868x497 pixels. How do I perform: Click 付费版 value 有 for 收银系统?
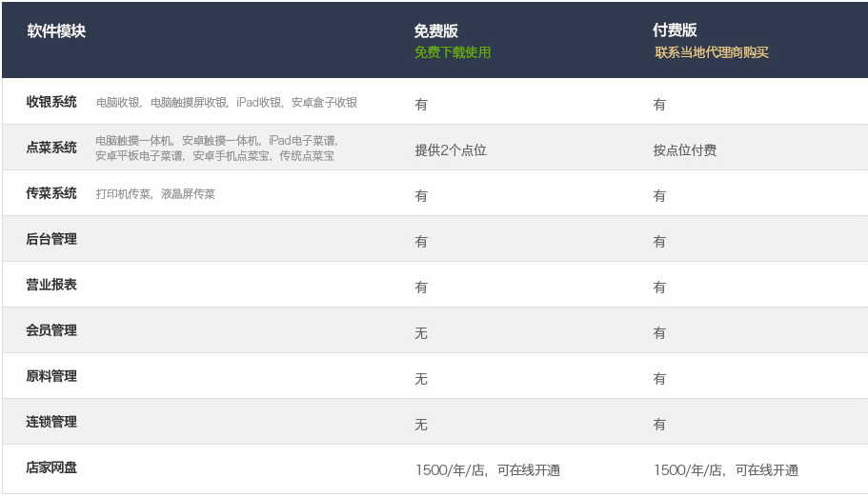pyautogui.click(x=659, y=105)
